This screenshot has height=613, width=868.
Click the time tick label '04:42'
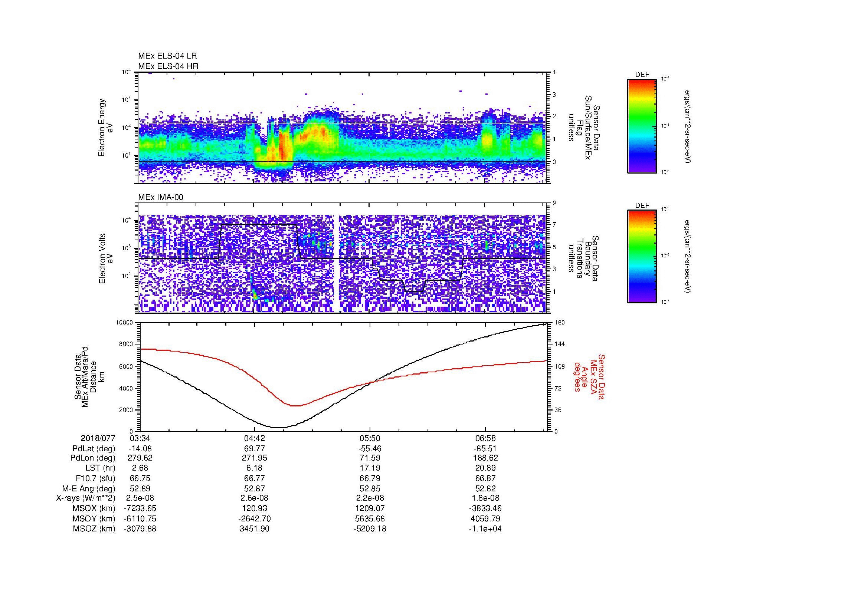pos(255,438)
